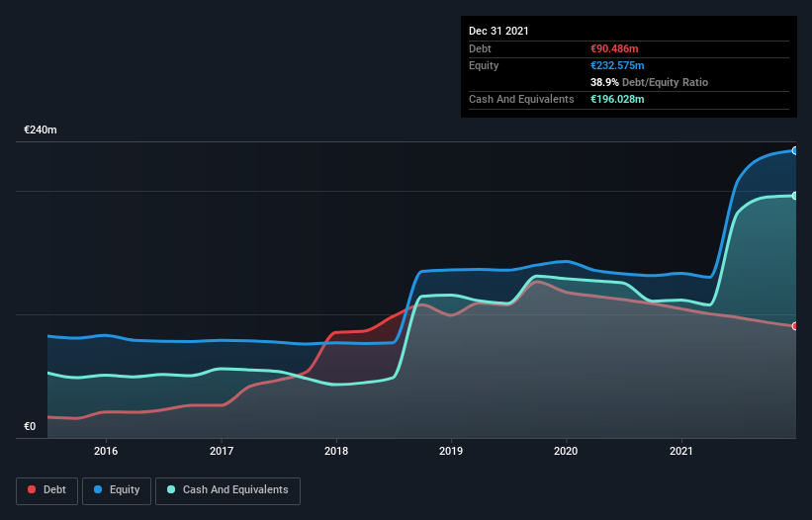Click the tooltip Cash And Equivalents label

[521, 99]
